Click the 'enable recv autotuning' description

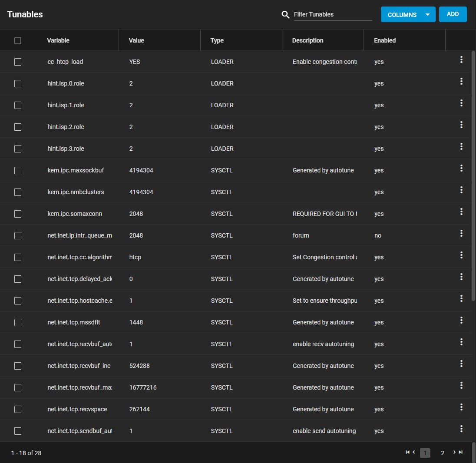click(323, 344)
